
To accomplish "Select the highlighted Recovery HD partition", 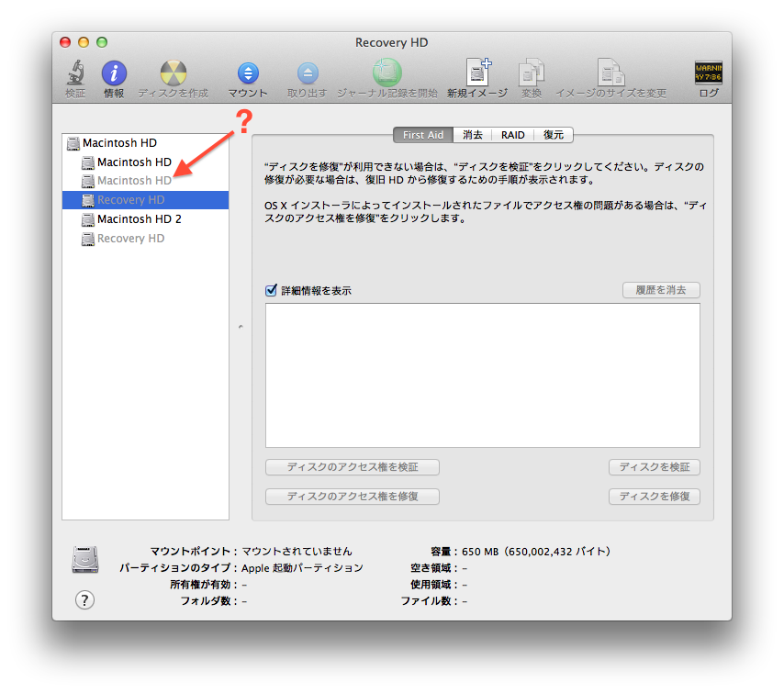I will [145, 200].
